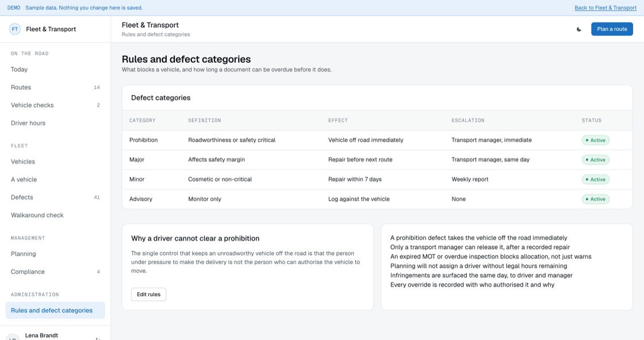The height and width of the screenshot is (340, 644).
Task: Click the Active status badge for Minor
Action: 596,179
